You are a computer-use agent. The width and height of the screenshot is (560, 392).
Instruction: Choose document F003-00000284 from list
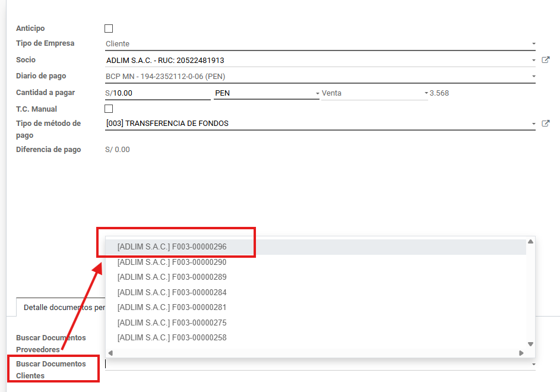click(172, 292)
